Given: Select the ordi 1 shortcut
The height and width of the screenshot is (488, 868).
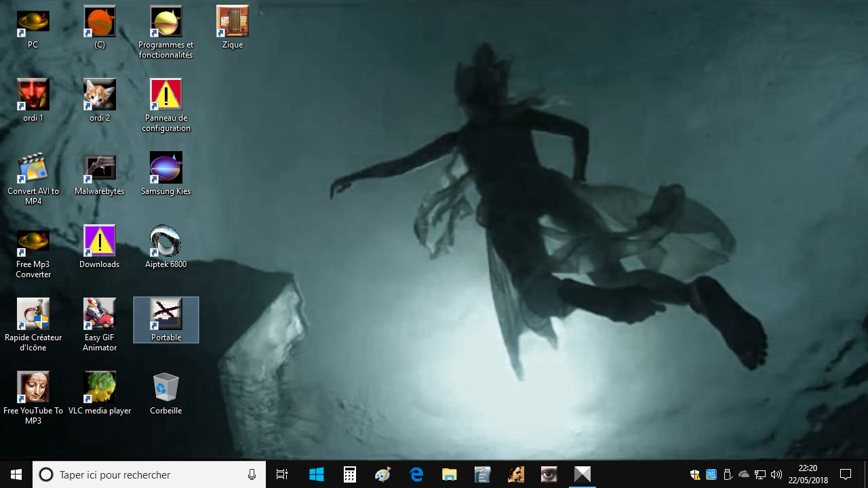Looking at the screenshot, I should click(x=33, y=101).
